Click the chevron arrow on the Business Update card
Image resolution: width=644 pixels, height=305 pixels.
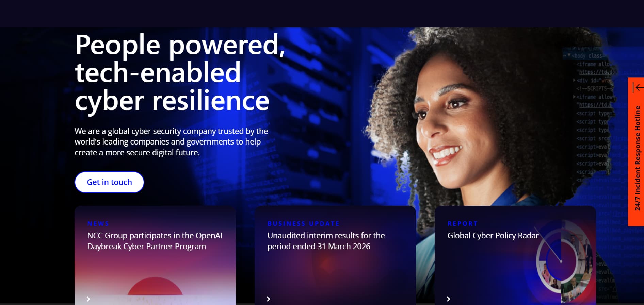(x=269, y=299)
